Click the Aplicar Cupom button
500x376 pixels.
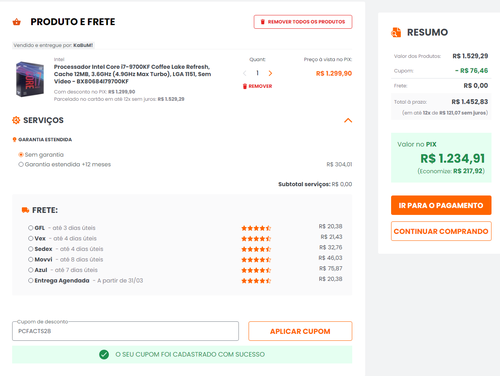[x=300, y=331]
